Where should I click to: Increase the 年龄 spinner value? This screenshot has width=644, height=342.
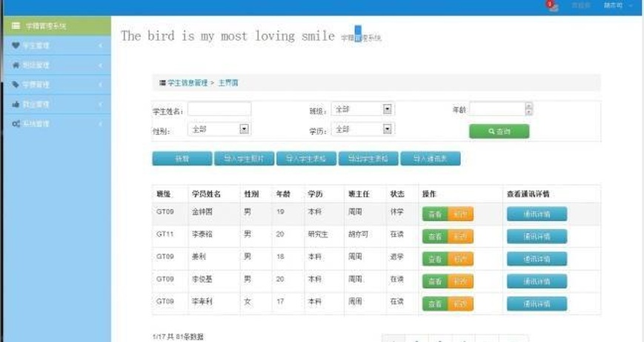pos(528,106)
